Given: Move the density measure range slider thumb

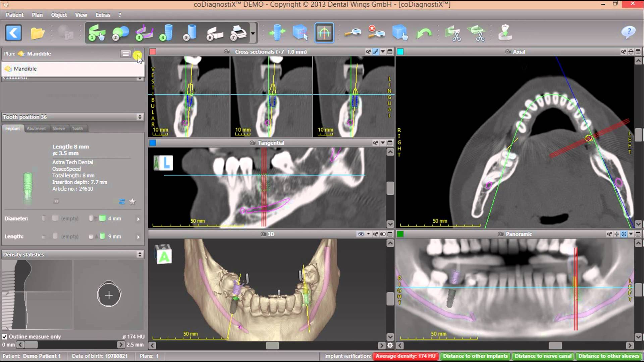Looking at the screenshot, I should [31, 345].
